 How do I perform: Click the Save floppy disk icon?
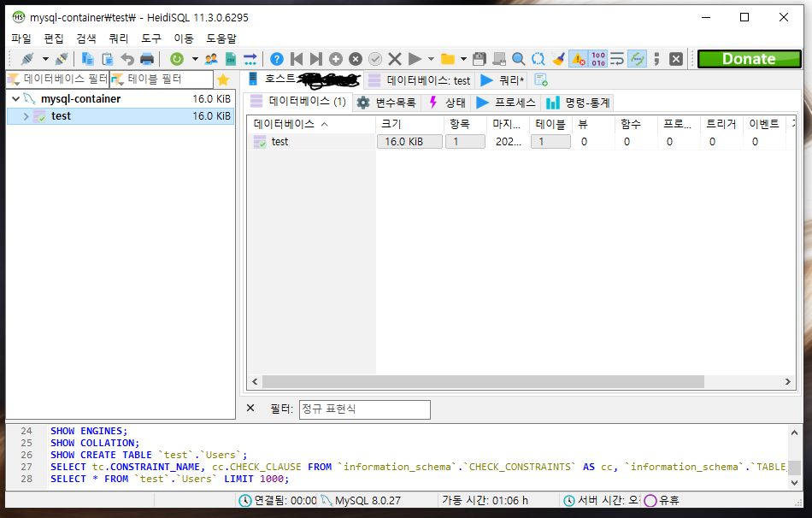pyautogui.click(x=480, y=59)
